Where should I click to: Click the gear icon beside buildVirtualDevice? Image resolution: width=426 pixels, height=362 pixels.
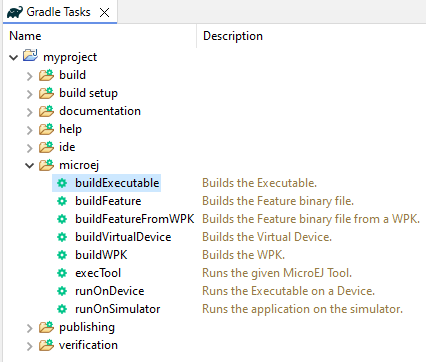[62, 237]
